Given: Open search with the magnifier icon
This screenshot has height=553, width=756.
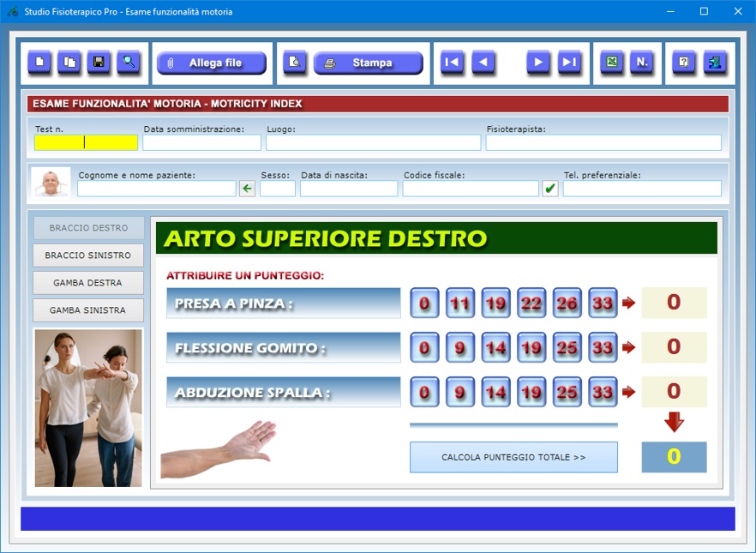Looking at the screenshot, I should click(129, 63).
